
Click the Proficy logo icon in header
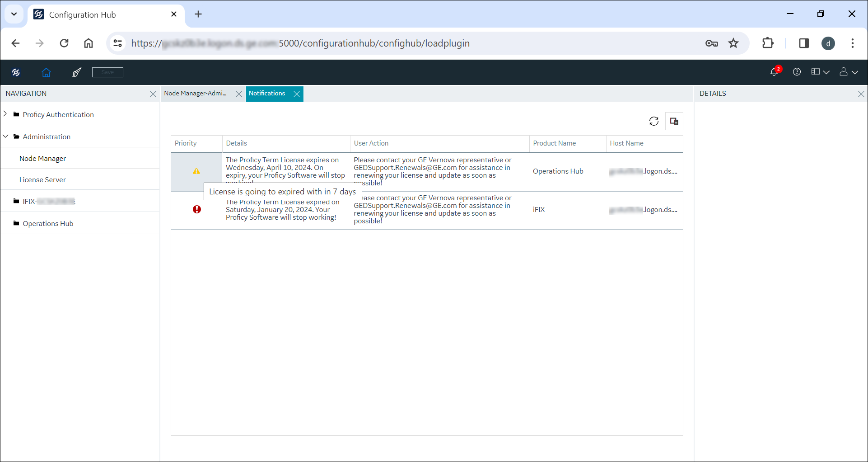coord(16,72)
